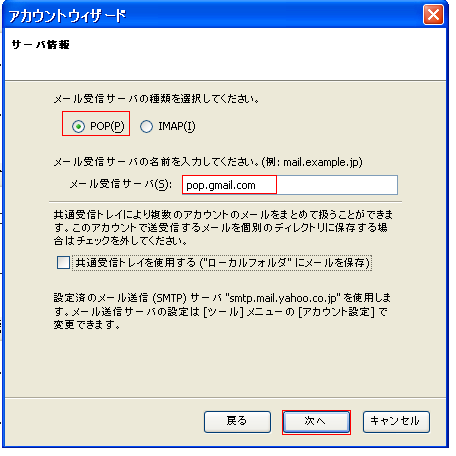The width and height of the screenshot is (456, 456).
Task: Click the mail.example.jp example text
Action: tap(321, 162)
